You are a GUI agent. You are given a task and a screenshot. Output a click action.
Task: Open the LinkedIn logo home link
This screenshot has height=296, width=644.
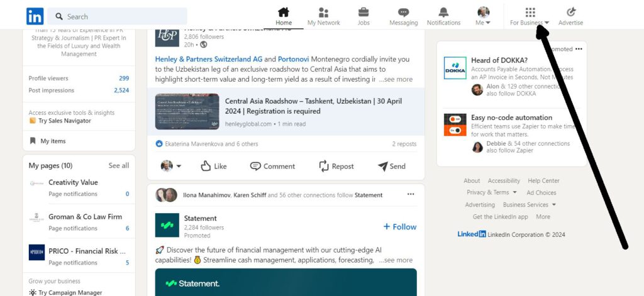[35, 16]
